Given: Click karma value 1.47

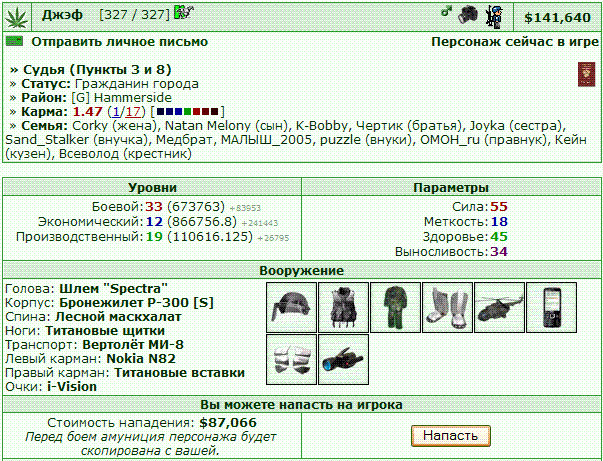Looking at the screenshot, I should (87, 112).
